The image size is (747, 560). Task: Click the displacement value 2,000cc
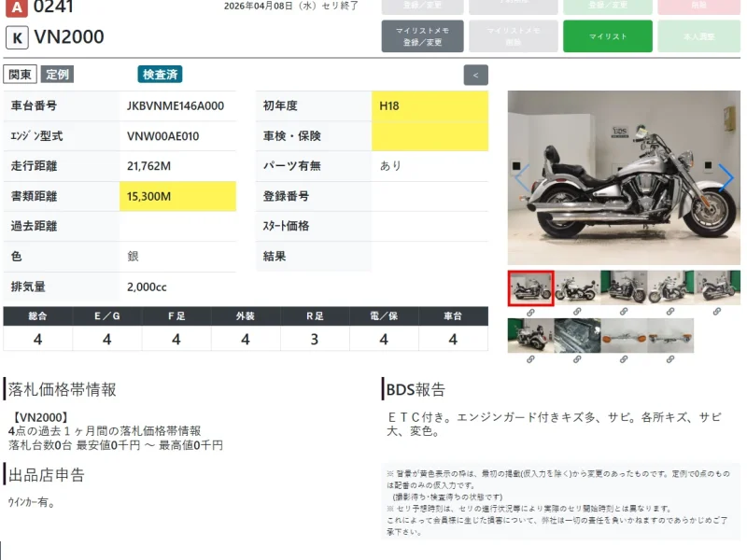point(147,287)
